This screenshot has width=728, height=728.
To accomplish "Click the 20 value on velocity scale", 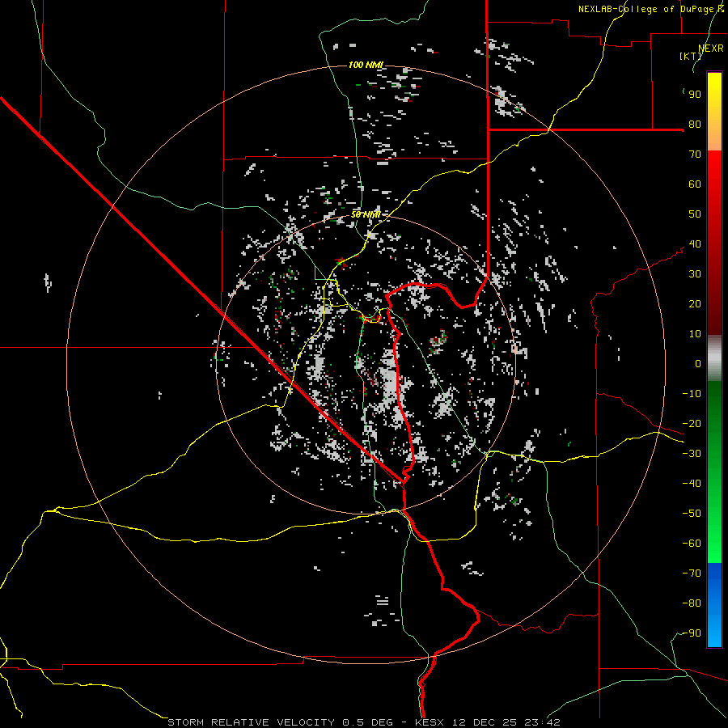I will [695, 304].
